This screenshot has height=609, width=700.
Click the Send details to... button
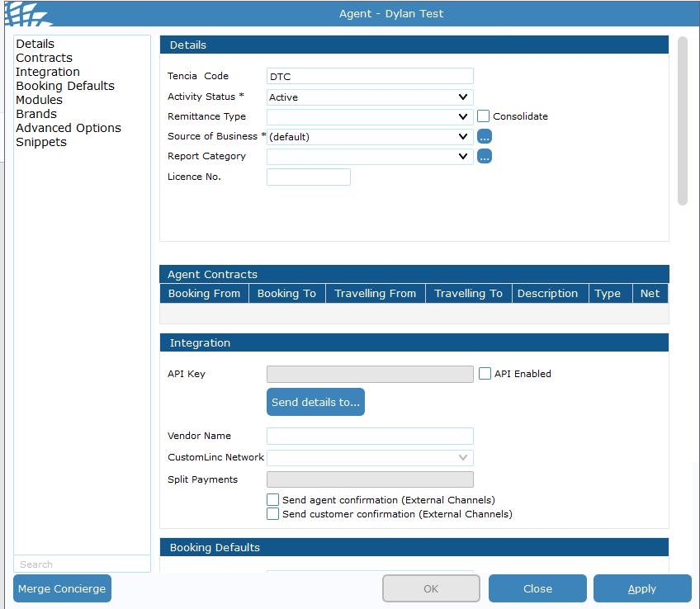tap(315, 402)
